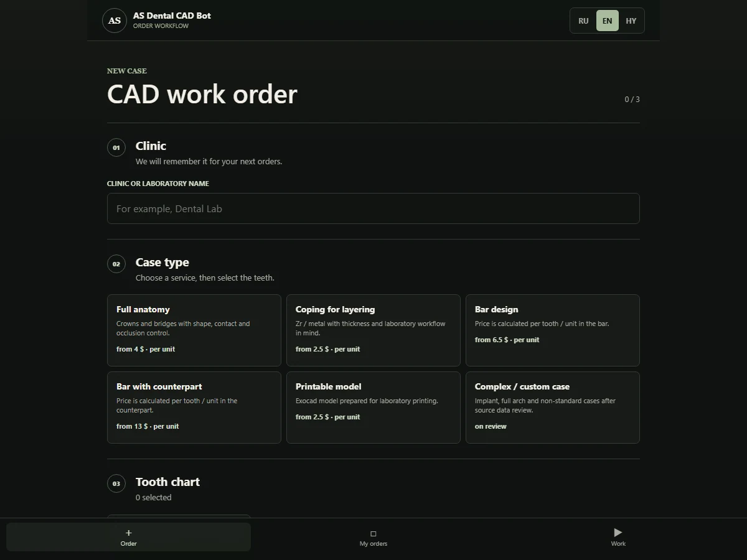Select the Full anatomy service card
The width and height of the screenshot is (747, 560).
[194, 330]
